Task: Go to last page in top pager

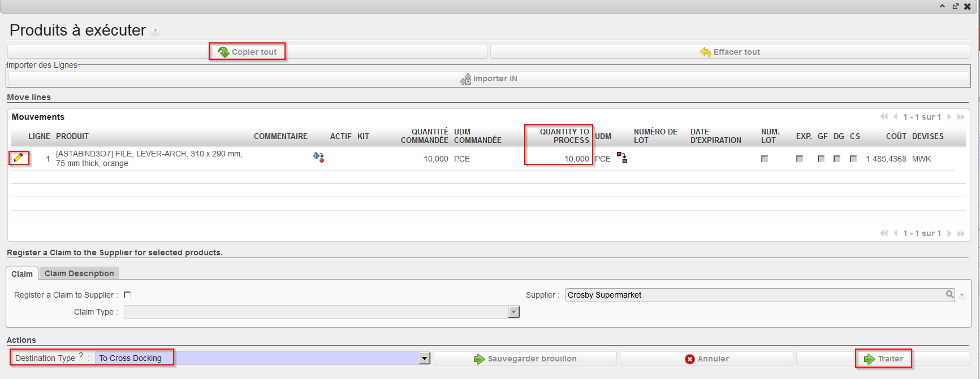Action: point(961,117)
